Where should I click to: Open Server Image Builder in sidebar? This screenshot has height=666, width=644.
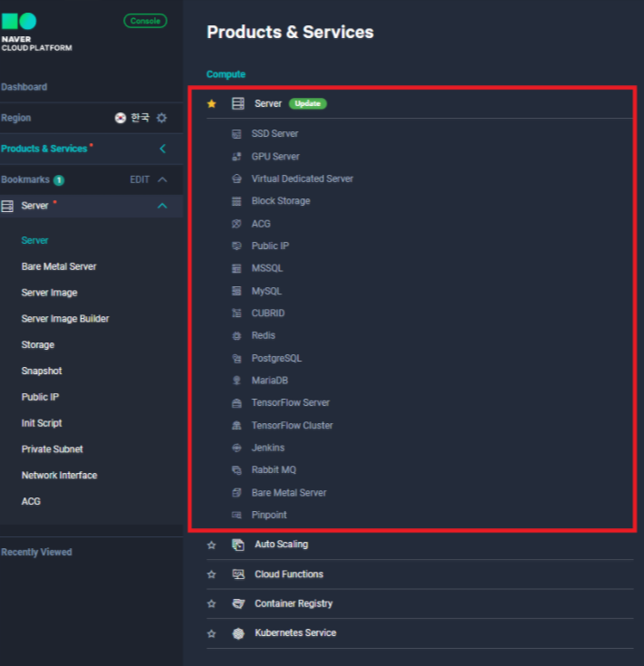click(x=65, y=319)
